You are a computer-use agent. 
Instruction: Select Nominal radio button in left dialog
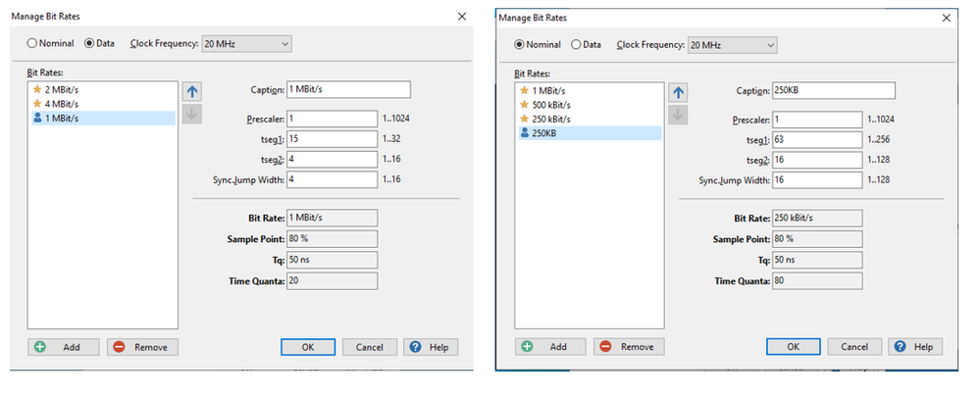[x=32, y=43]
